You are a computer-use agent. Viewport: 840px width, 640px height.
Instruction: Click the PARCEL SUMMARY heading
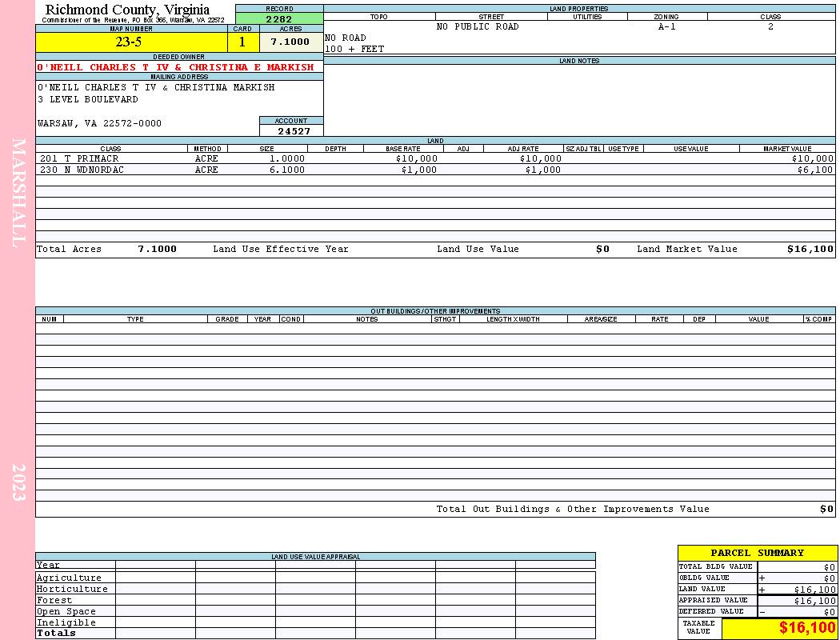point(757,553)
